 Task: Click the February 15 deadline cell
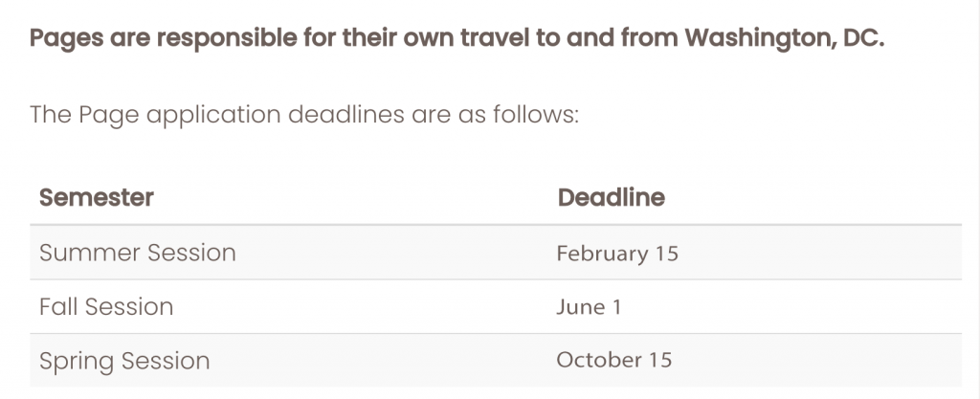click(x=616, y=254)
